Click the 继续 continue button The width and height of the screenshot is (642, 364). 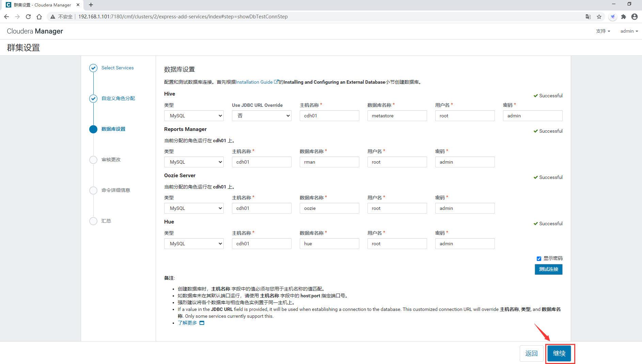pos(559,353)
